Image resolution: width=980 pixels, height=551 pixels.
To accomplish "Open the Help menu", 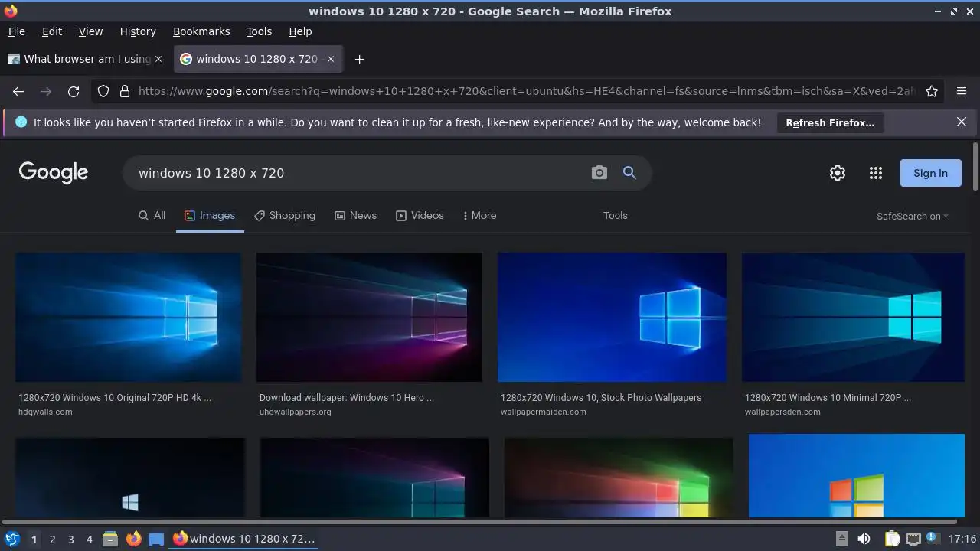I will pyautogui.click(x=300, y=31).
